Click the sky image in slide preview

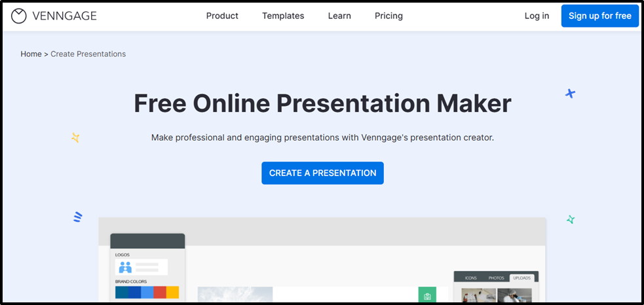point(235,295)
